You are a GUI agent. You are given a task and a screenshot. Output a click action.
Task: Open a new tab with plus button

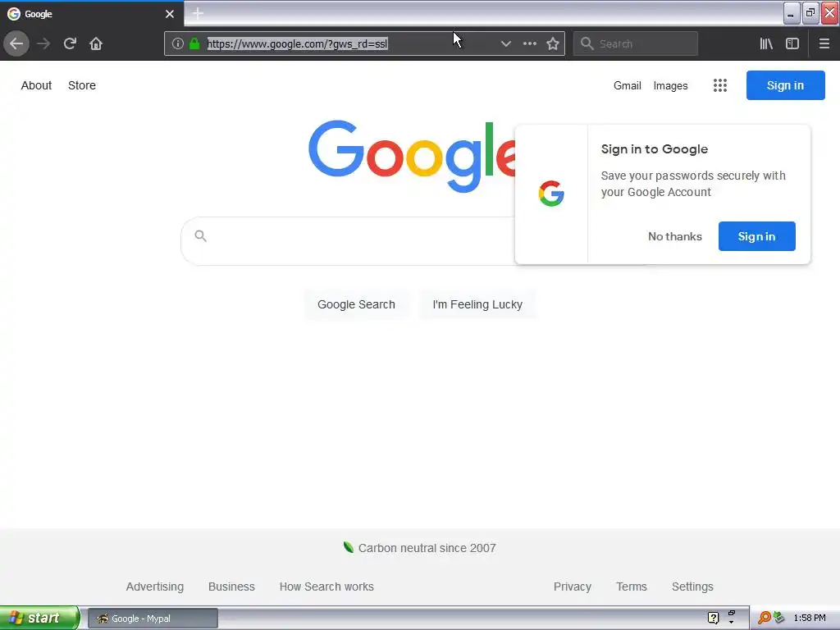198,13
